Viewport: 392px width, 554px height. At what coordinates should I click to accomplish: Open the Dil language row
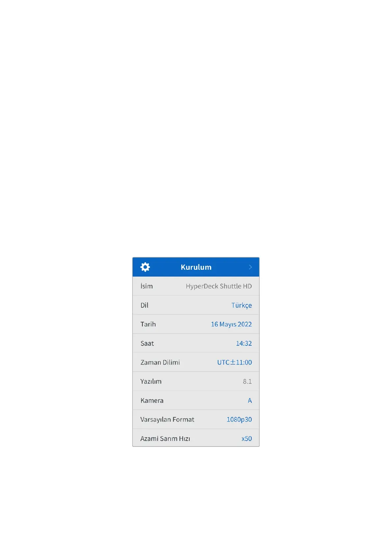pos(196,305)
